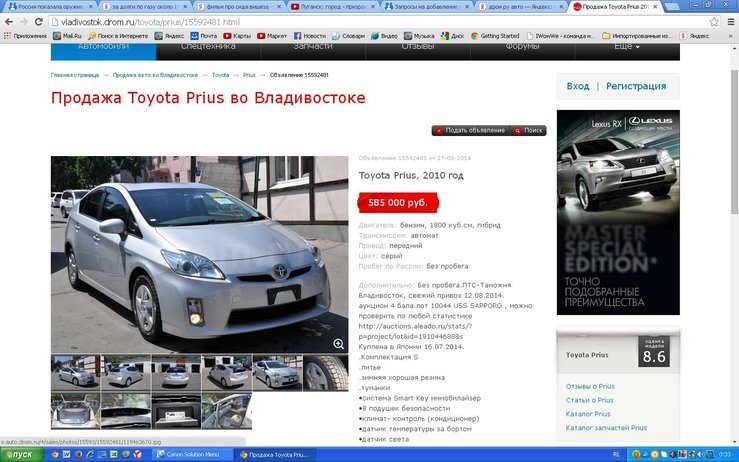The width and height of the screenshot is (739, 462).
Task: Click the Подать объявление button
Action: coord(470,130)
